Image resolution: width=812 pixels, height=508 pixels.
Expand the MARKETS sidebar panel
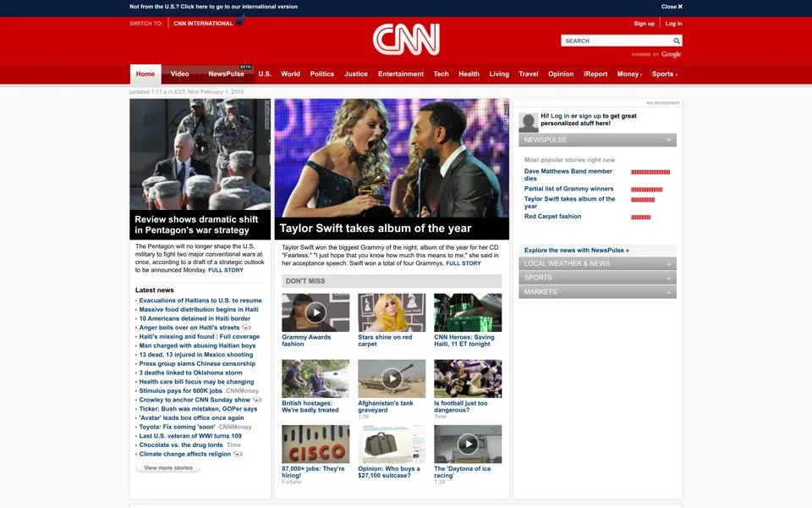pyautogui.click(x=668, y=292)
